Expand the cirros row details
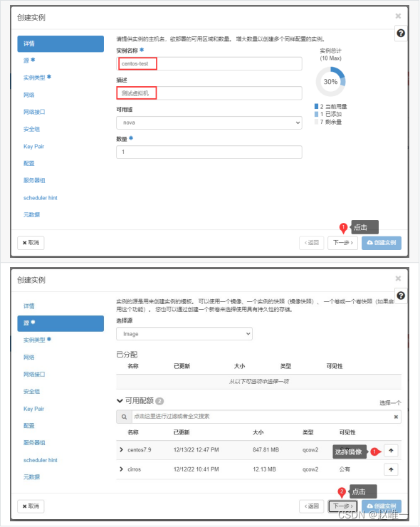 coord(121,469)
